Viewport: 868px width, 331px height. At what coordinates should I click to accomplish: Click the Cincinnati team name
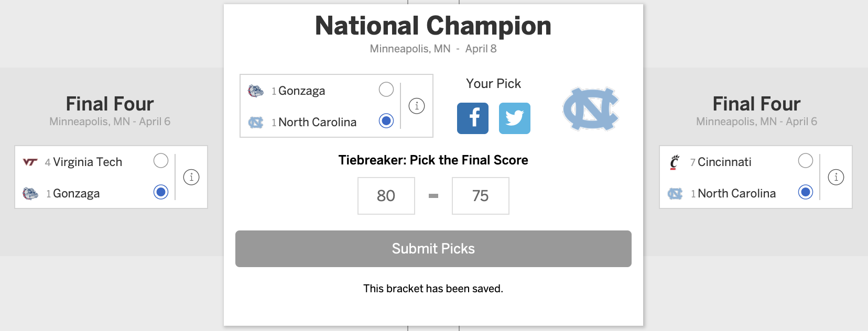[724, 162]
